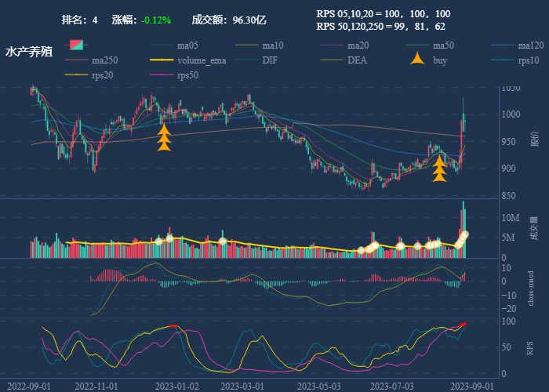This screenshot has width=549, height=392.
Task: Toggle the ma250 legend entry
Action: click(102, 60)
